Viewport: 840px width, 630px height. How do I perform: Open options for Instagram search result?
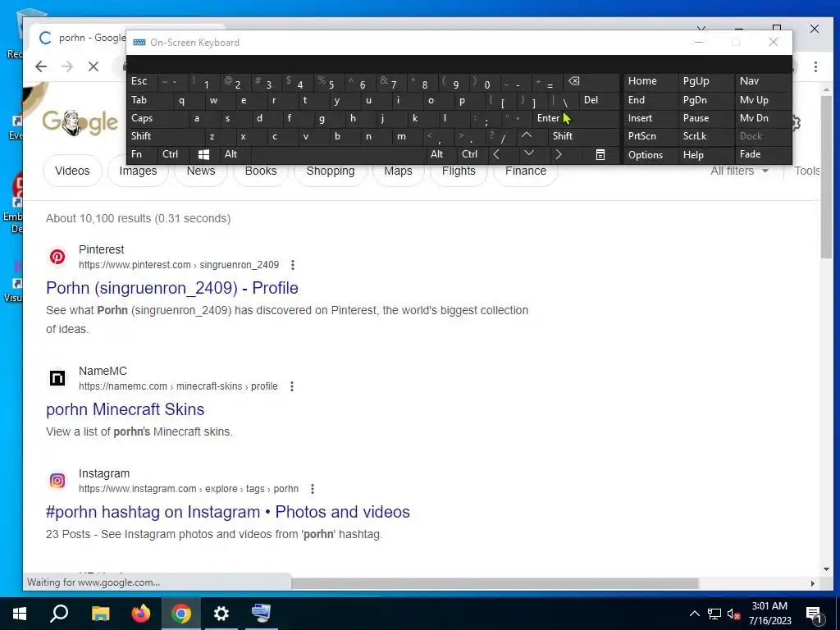(x=313, y=489)
